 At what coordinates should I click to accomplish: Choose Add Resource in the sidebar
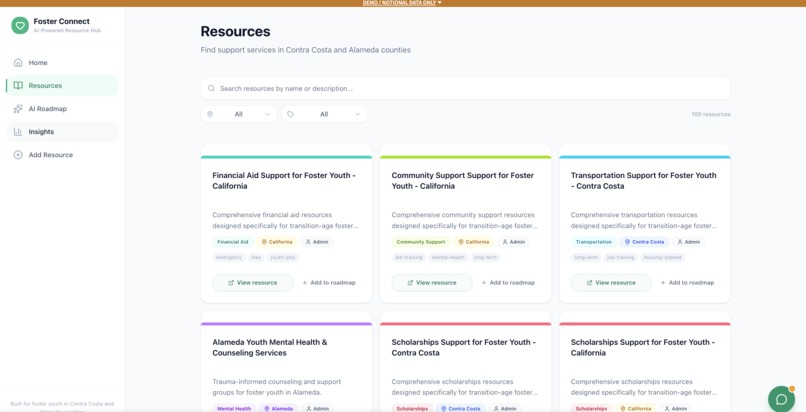[x=62, y=155]
